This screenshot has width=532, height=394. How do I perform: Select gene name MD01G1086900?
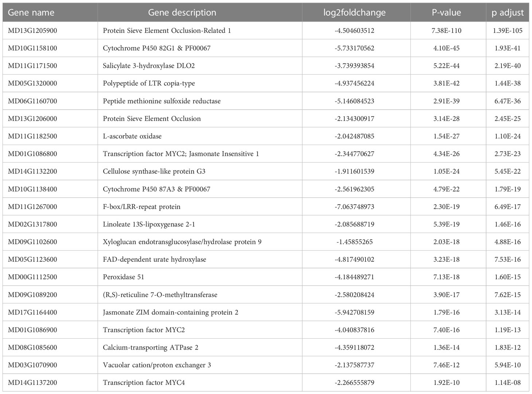click(x=32, y=330)
